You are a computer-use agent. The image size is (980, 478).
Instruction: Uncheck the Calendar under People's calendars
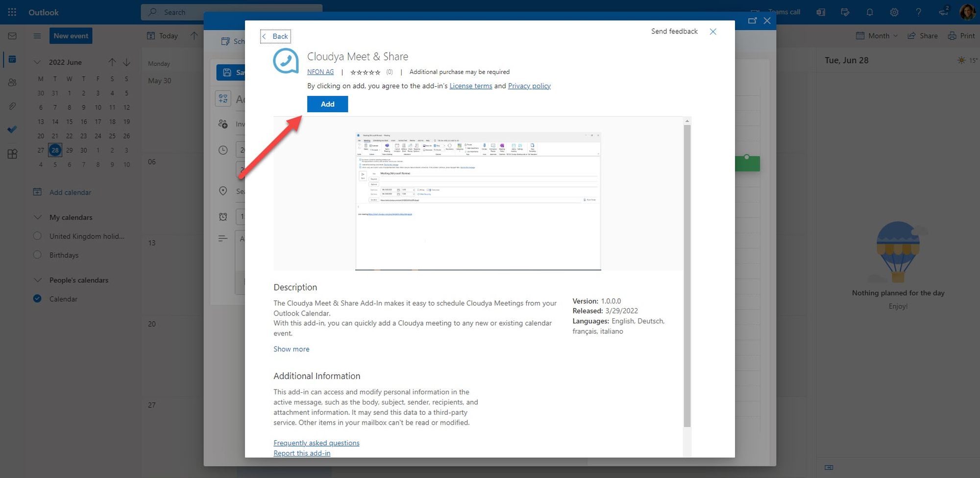tap(37, 299)
